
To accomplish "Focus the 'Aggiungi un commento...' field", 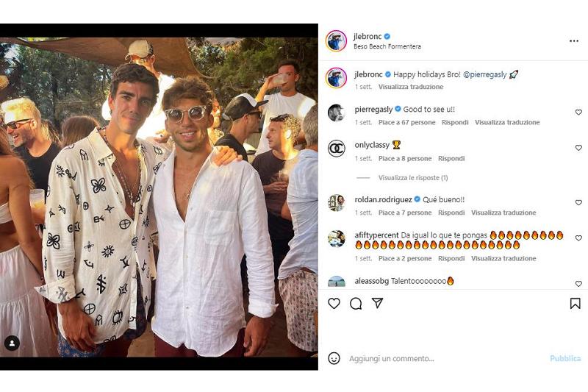I will 441,359.
